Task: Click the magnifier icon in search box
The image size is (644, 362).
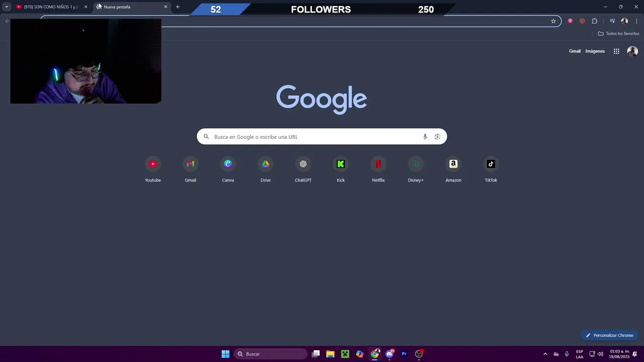Action: pyautogui.click(x=206, y=137)
